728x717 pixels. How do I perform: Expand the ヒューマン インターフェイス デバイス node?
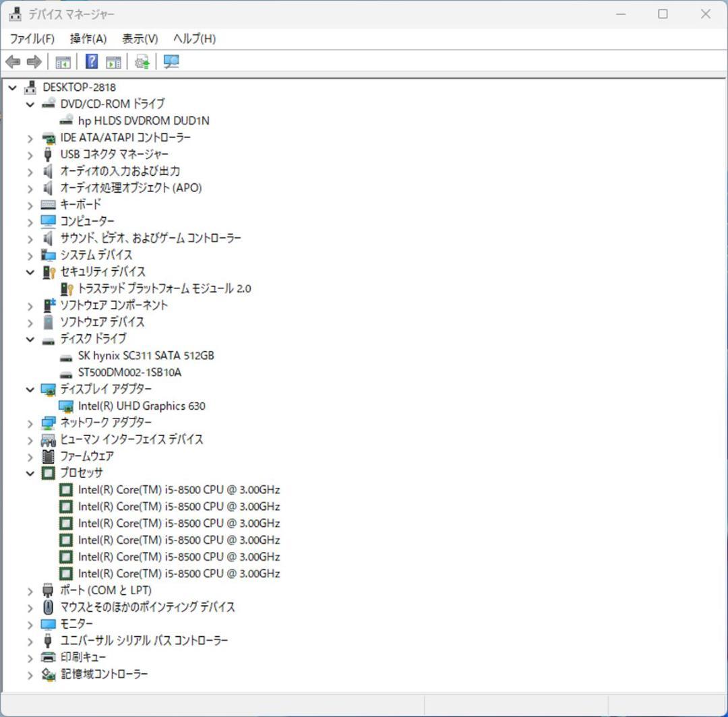[x=30, y=441]
